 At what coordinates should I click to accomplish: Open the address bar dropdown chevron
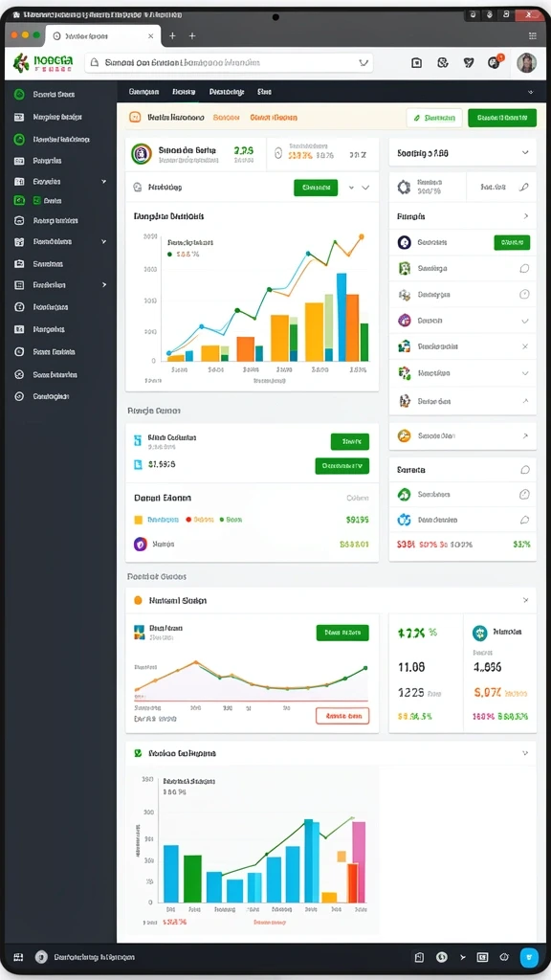pos(363,62)
